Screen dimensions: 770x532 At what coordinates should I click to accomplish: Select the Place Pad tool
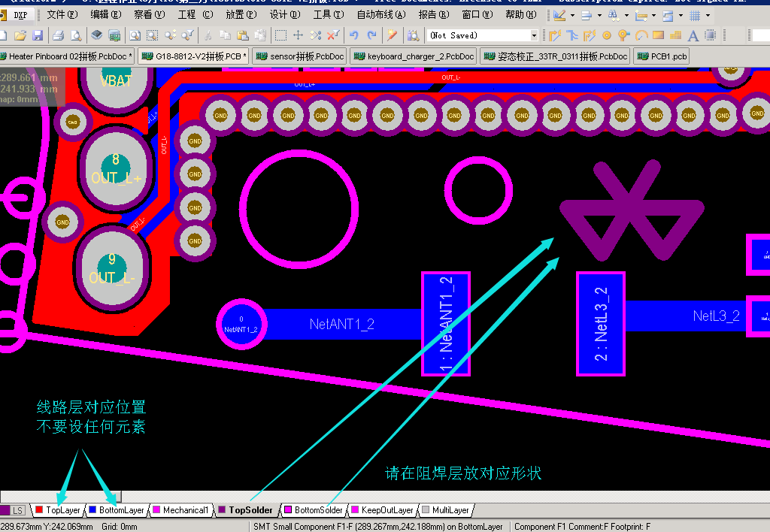click(607, 35)
